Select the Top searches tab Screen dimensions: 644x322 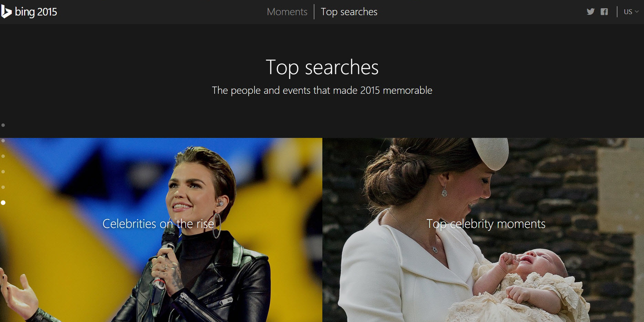pyautogui.click(x=349, y=12)
